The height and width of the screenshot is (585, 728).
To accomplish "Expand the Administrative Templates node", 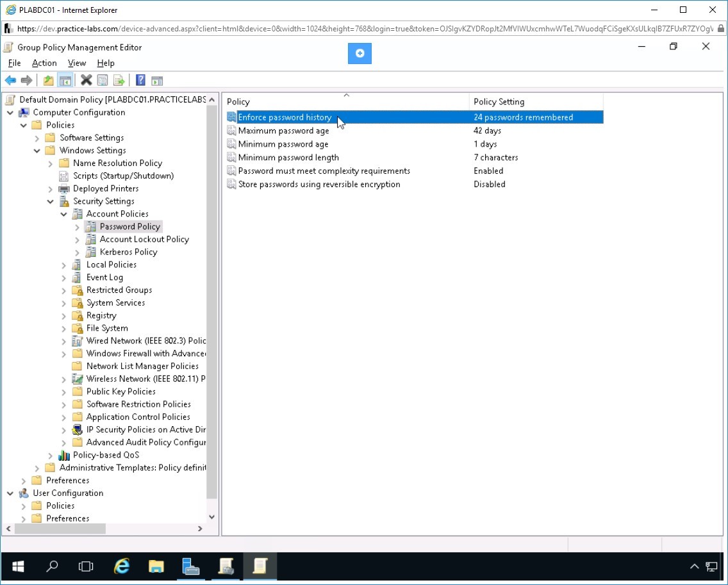I will [37, 468].
